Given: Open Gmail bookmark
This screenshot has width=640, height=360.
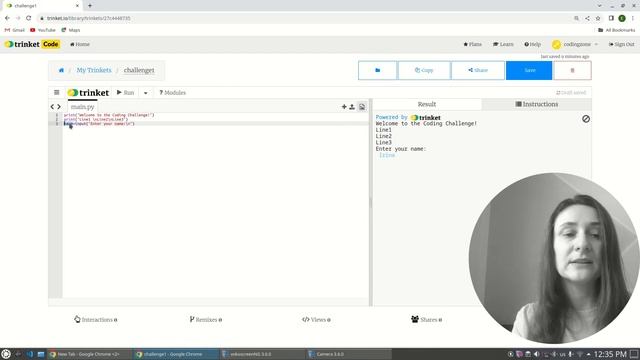Looking at the screenshot, I should click(x=15, y=30).
